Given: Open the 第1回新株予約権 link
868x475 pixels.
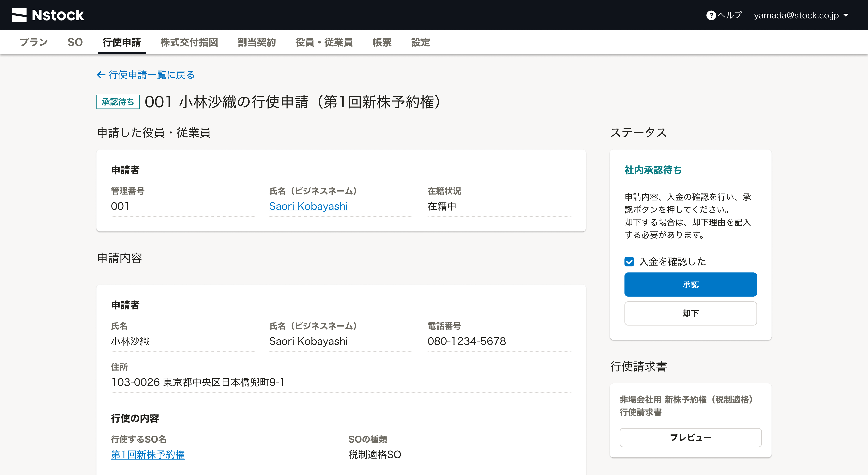Looking at the screenshot, I should pyautogui.click(x=148, y=455).
